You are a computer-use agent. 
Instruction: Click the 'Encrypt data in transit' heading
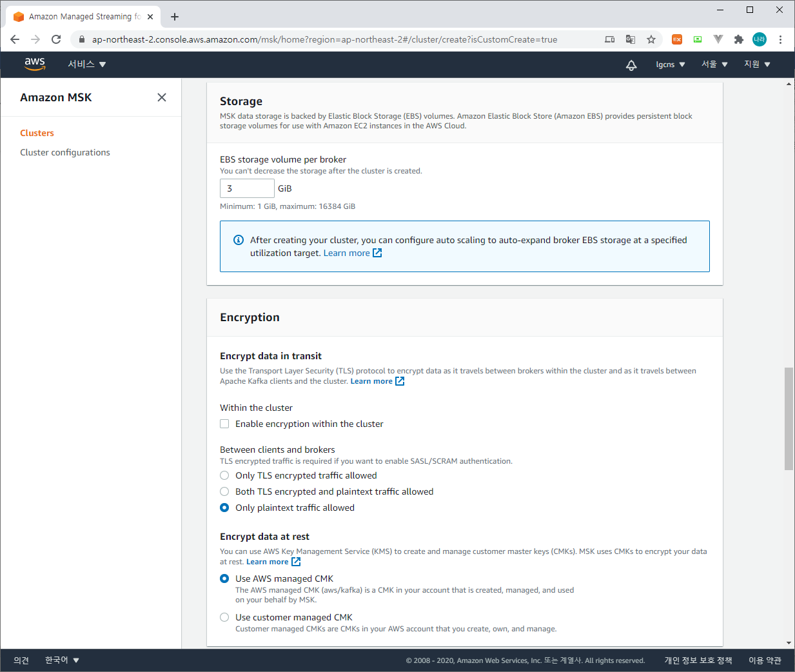coord(271,356)
